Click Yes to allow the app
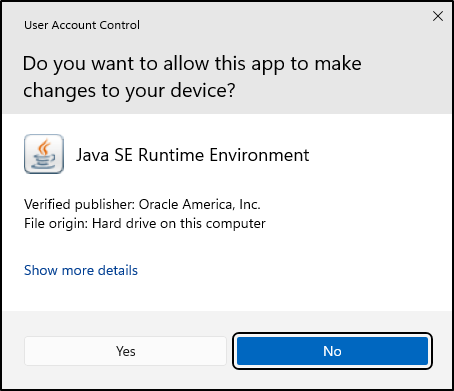 click(125, 351)
